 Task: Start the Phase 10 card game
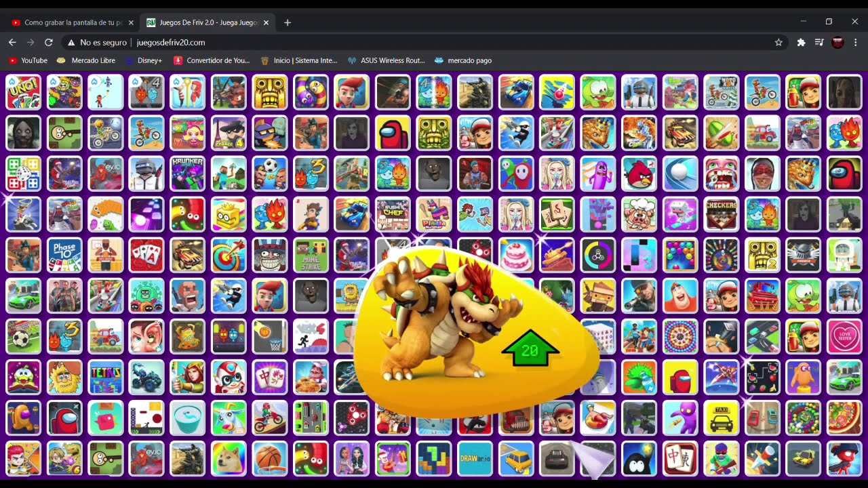[x=64, y=255]
